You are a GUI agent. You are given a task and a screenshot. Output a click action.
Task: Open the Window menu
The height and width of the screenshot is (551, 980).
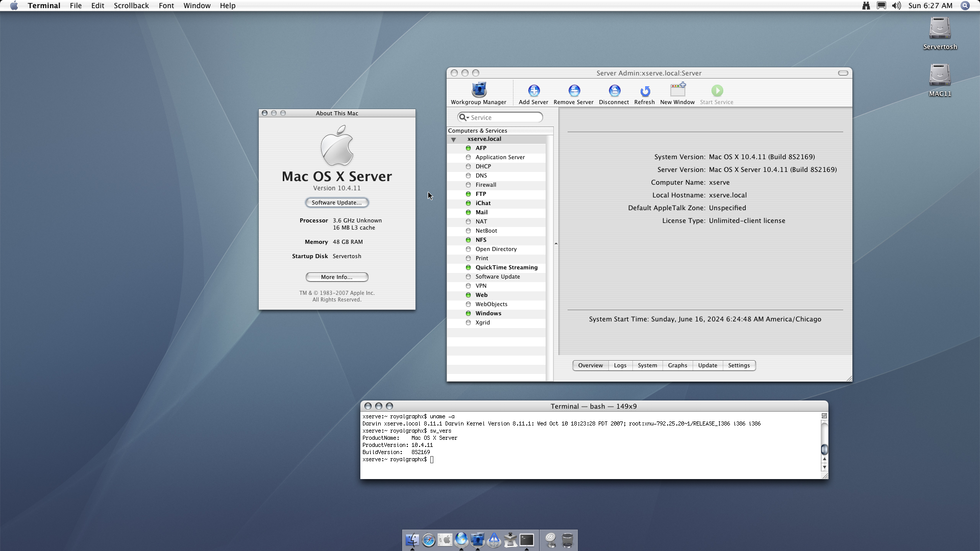tap(197, 6)
